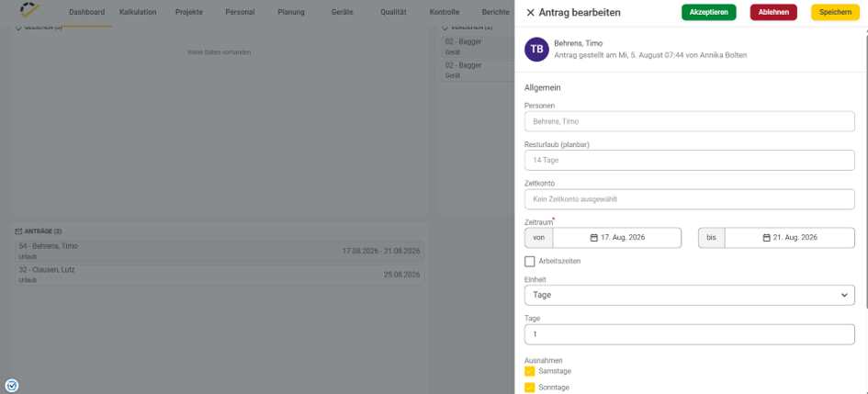Click calendar icon in the von date field

click(594, 237)
